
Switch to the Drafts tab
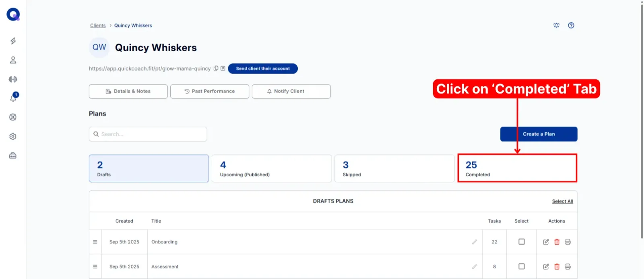149,169
